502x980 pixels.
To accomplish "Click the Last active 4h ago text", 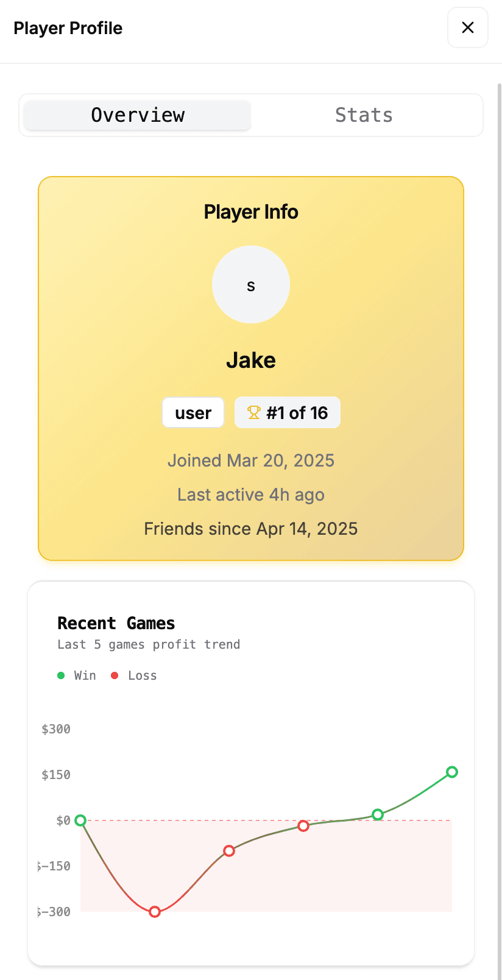I will (251, 495).
